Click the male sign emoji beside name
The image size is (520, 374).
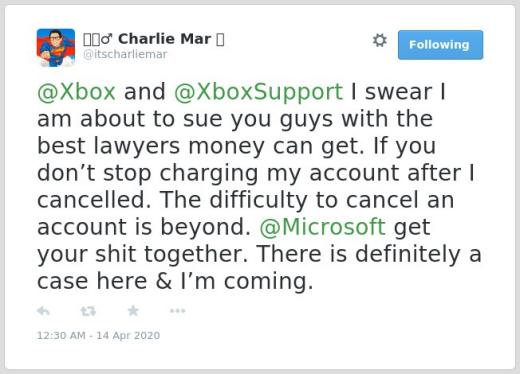click(107, 39)
